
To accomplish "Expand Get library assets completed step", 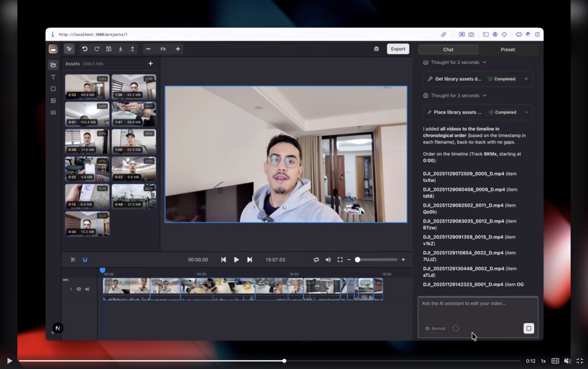I will pyautogui.click(x=526, y=79).
